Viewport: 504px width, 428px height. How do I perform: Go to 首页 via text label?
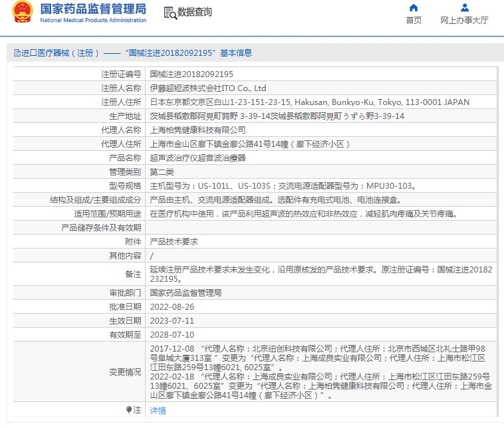pyautogui.click(x=414, y=21)
